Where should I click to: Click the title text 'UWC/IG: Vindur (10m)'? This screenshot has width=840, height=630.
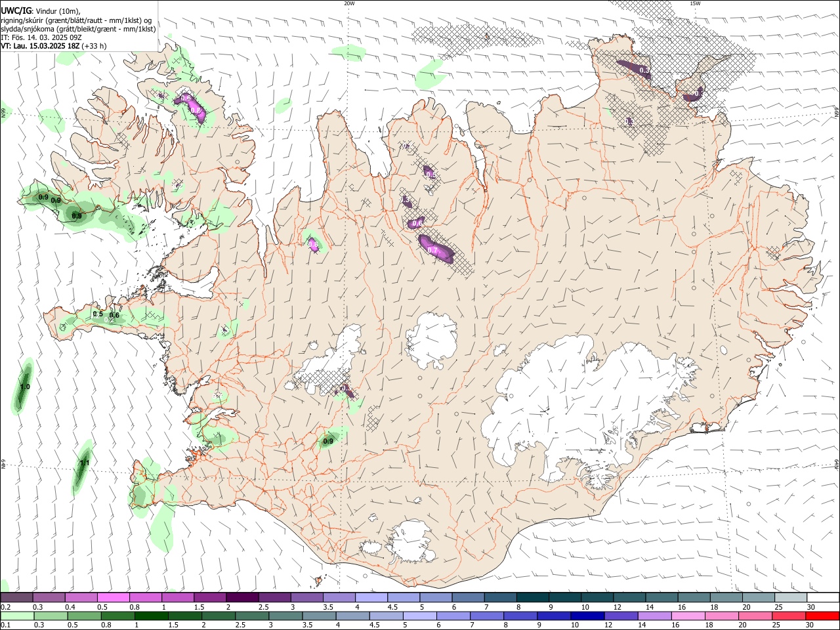41,11
